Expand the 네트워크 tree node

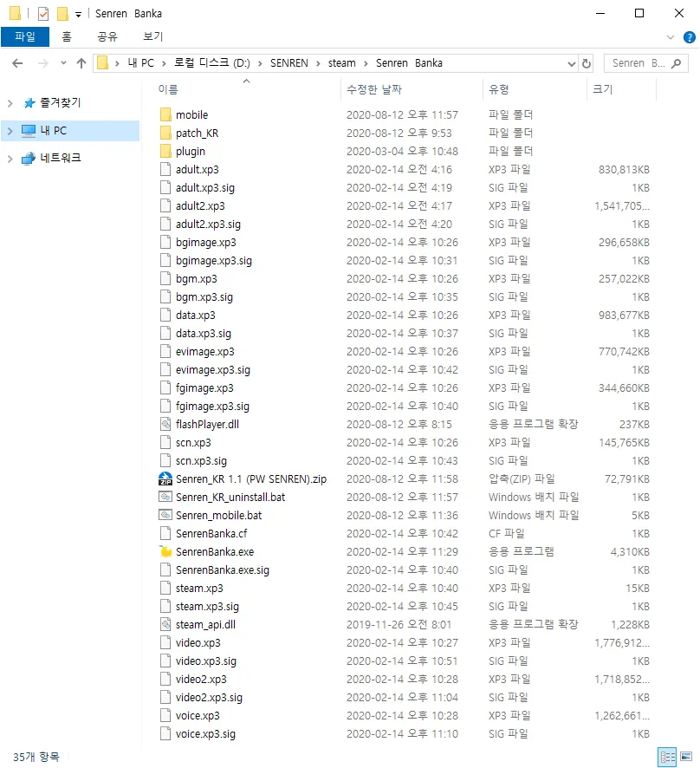[10, 159]
